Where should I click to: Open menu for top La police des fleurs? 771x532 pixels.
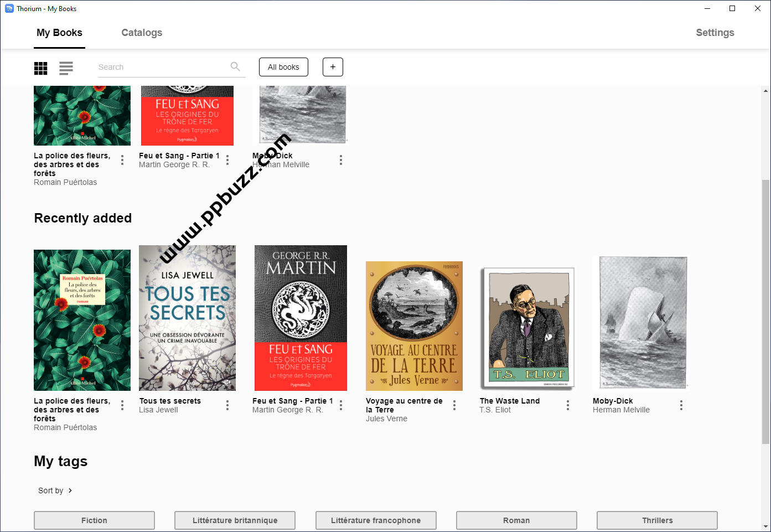point(122,160)
